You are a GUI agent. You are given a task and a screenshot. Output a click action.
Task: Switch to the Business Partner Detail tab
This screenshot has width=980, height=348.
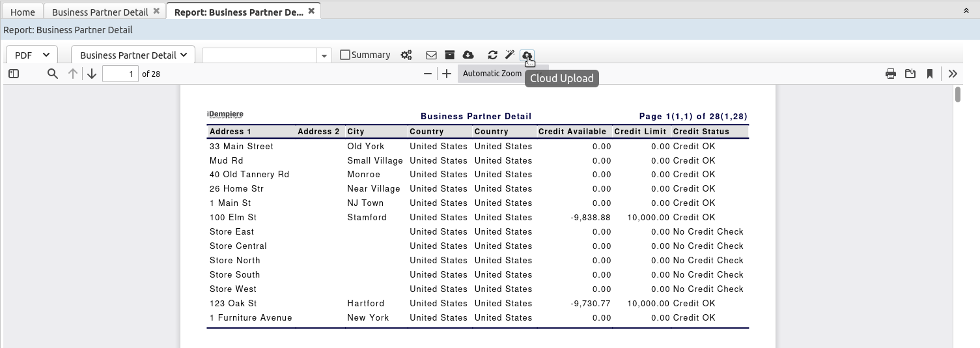99,12
